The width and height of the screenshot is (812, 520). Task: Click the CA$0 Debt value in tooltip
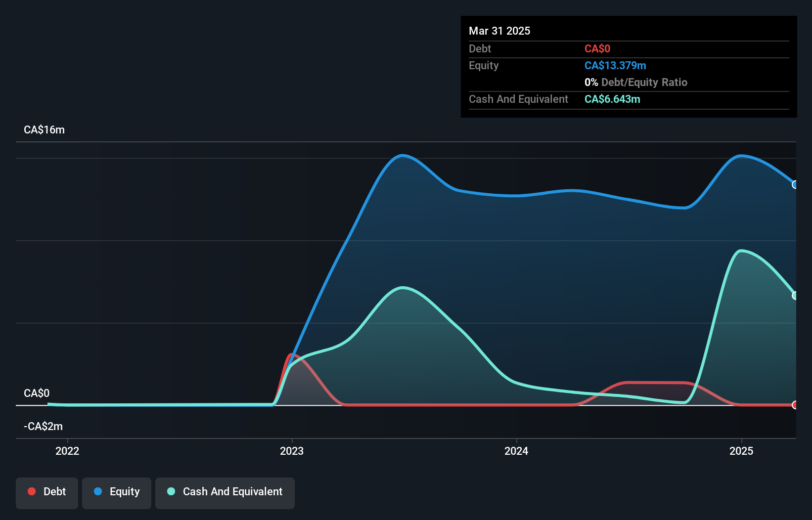pos(597,48)
